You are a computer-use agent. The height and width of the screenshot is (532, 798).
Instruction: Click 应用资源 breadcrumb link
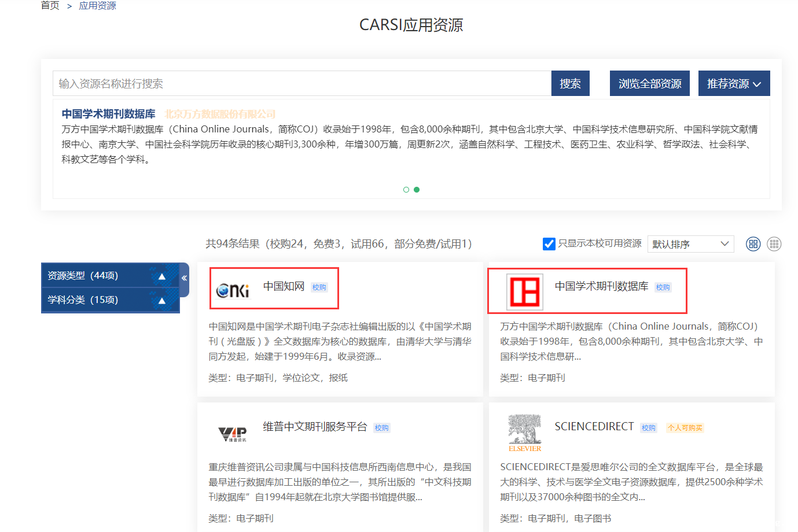[97, 6]
